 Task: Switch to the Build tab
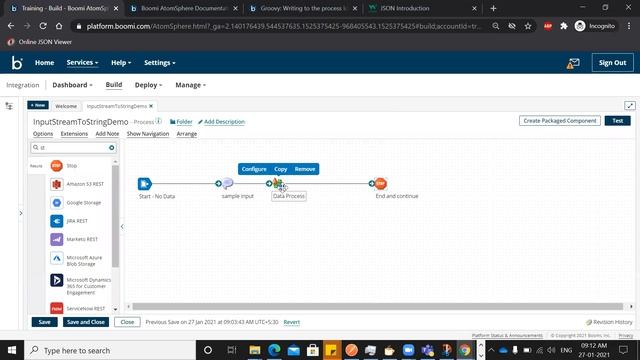(x=114, y=84)
